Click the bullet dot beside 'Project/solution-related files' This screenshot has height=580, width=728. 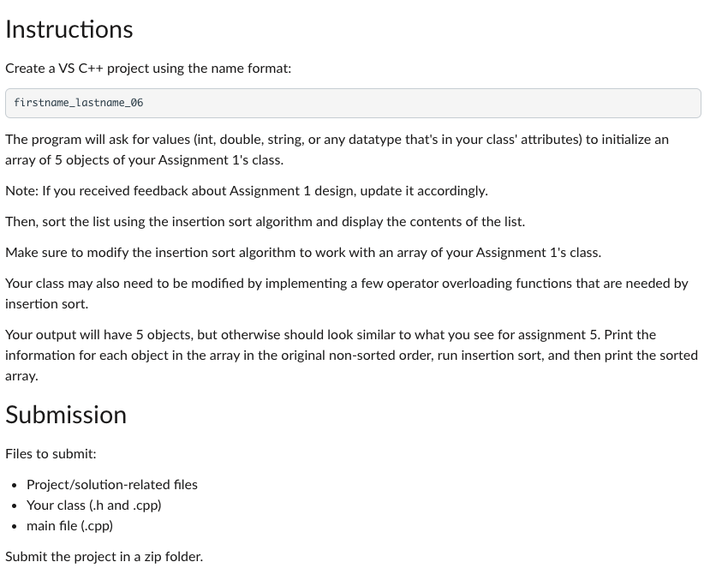pos(15,485)
